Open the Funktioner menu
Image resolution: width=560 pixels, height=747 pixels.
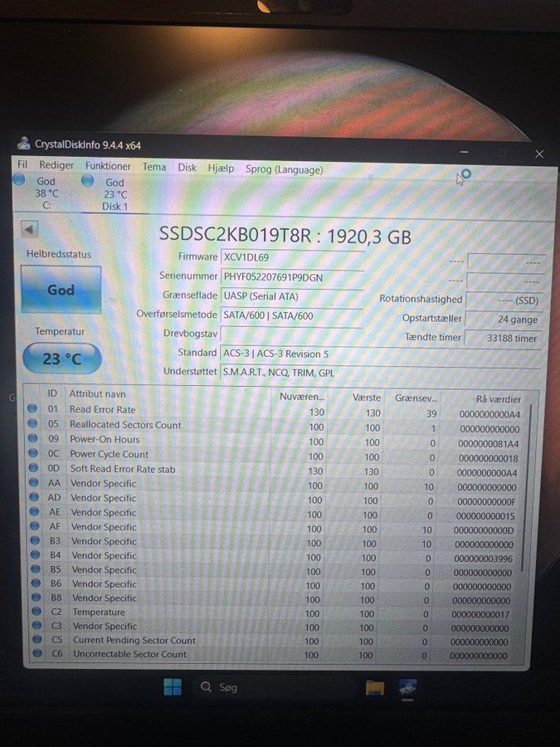coord(108,166)
